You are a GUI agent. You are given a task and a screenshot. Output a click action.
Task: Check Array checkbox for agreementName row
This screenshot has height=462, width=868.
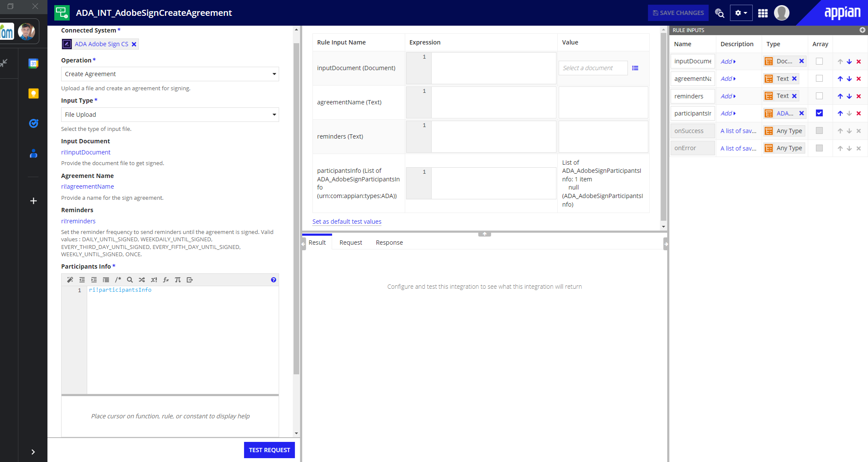(819, 79)
